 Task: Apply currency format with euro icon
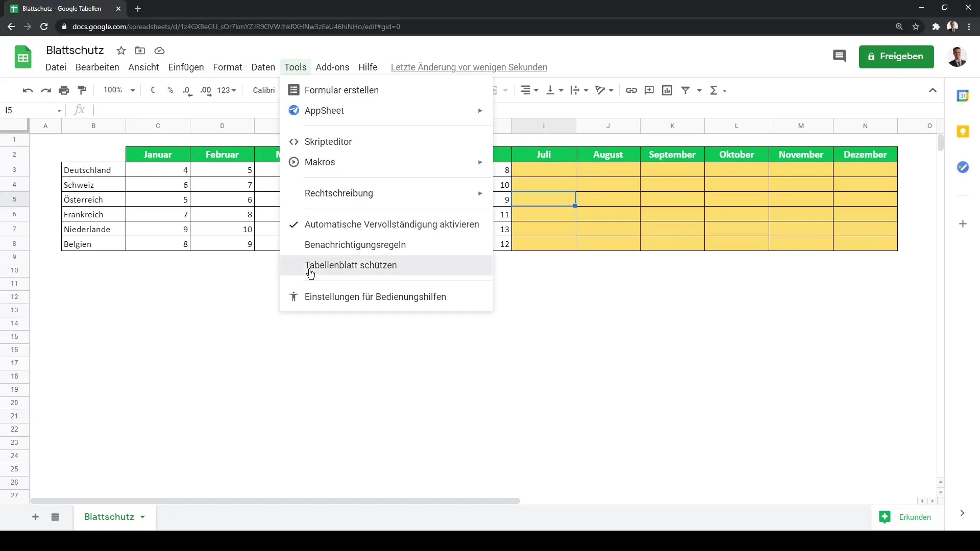(x=153, y=90)
